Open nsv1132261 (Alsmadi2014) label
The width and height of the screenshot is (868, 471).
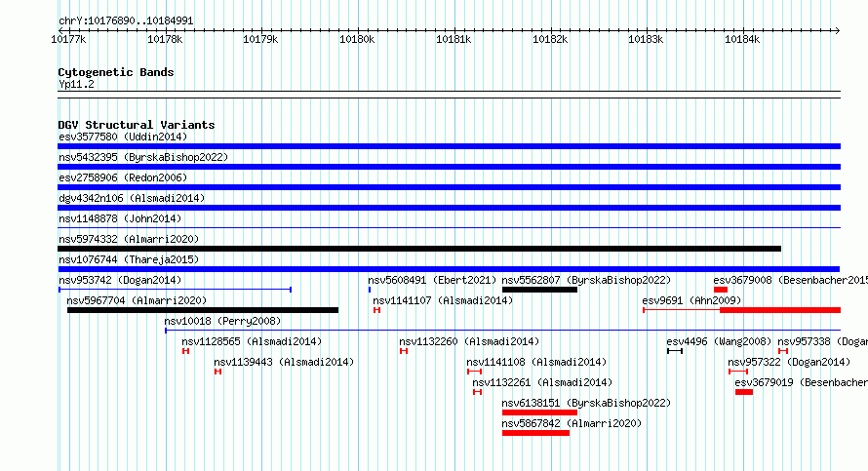point(542,382)
